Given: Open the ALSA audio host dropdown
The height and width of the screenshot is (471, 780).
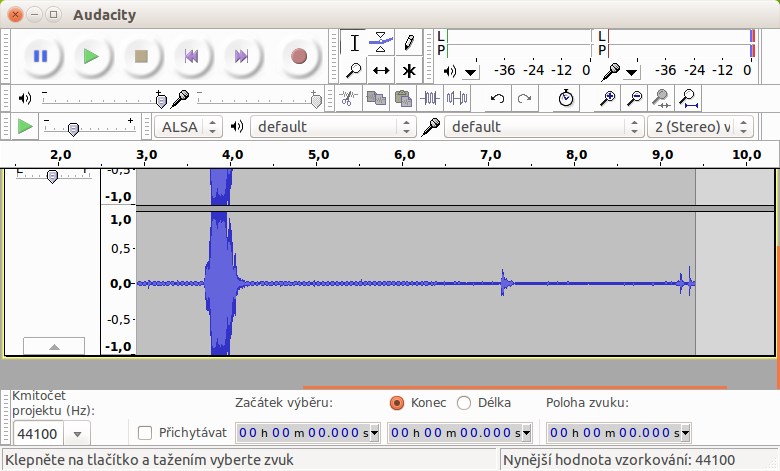Looking at the screenshot, I should [188, 127].
